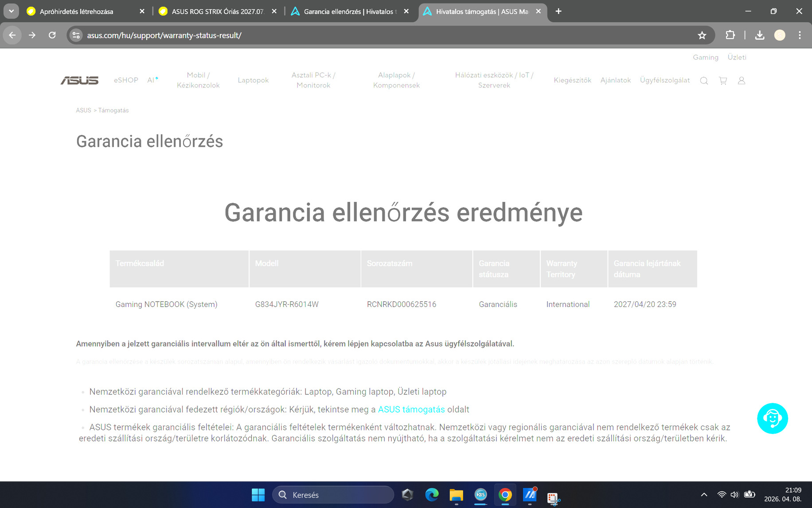Open the browser downloads panel
This screenshot has height=508, width=812.
pos(760,35)
